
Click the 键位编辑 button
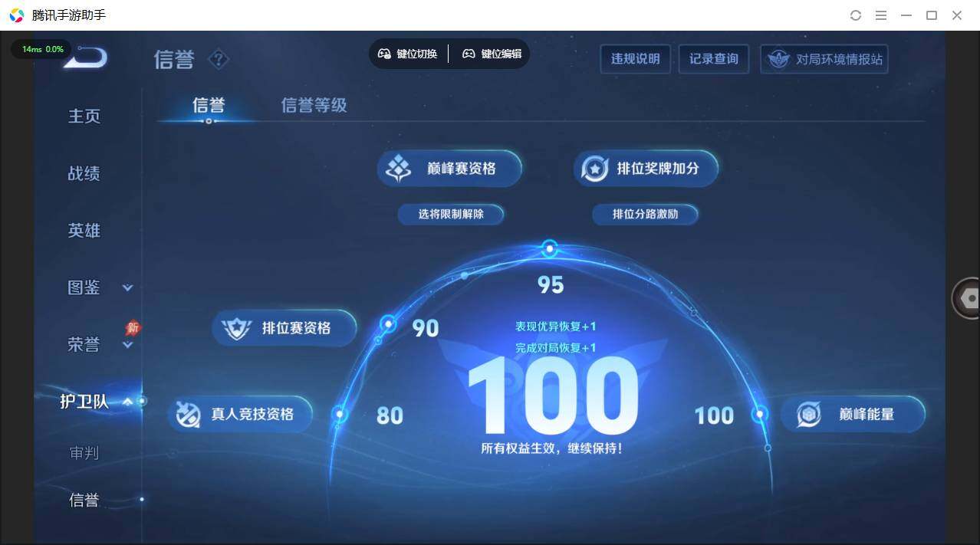pos(492,54)
